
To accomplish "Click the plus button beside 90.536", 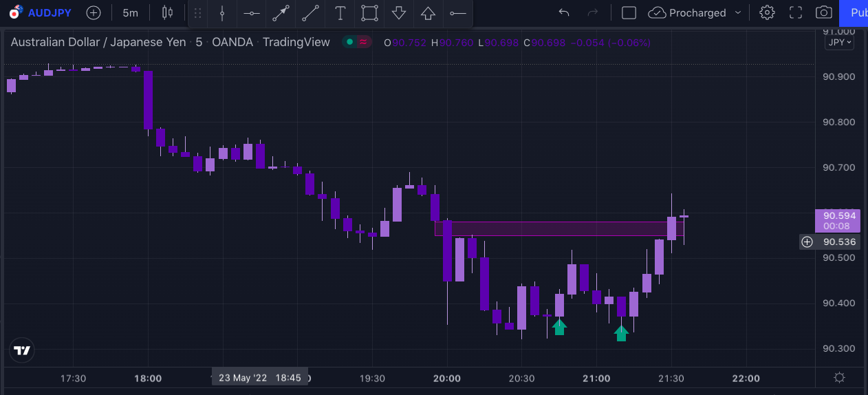I will click(807, 242).
